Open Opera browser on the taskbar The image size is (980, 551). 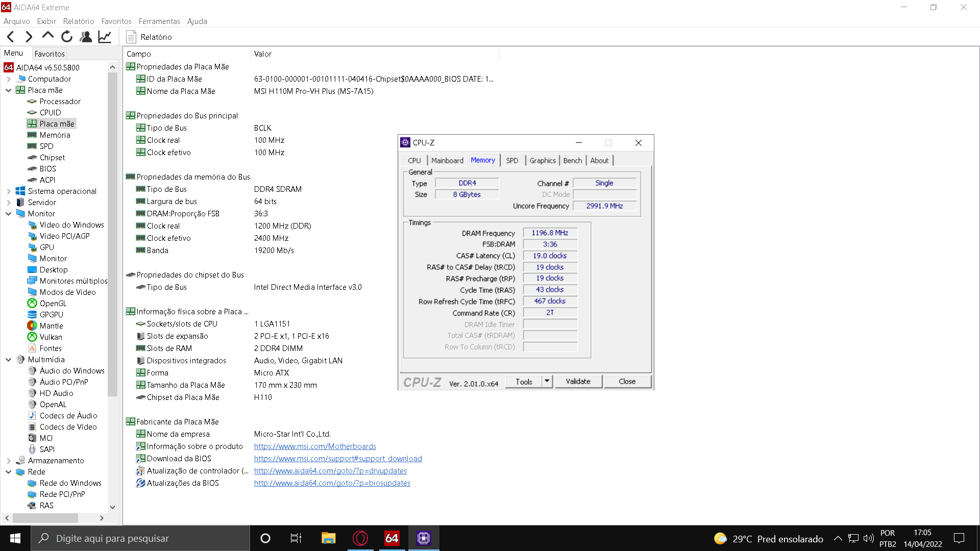pos(360,538)
